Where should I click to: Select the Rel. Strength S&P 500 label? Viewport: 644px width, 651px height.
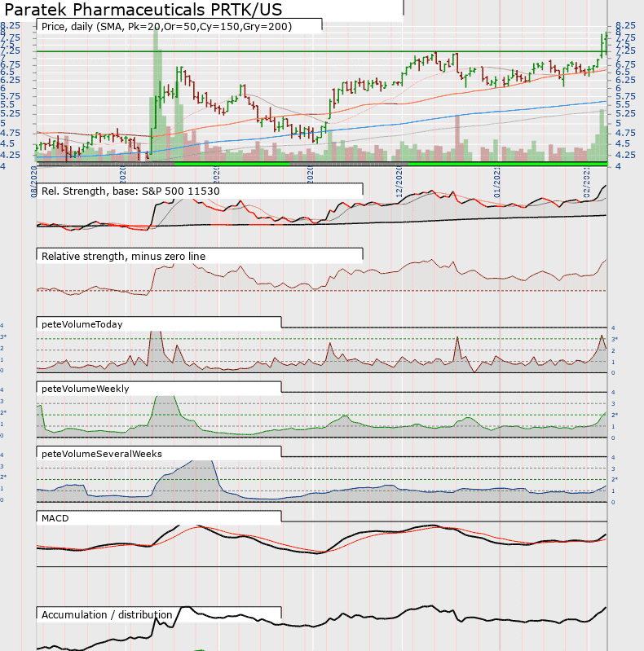tap(130, 191)
